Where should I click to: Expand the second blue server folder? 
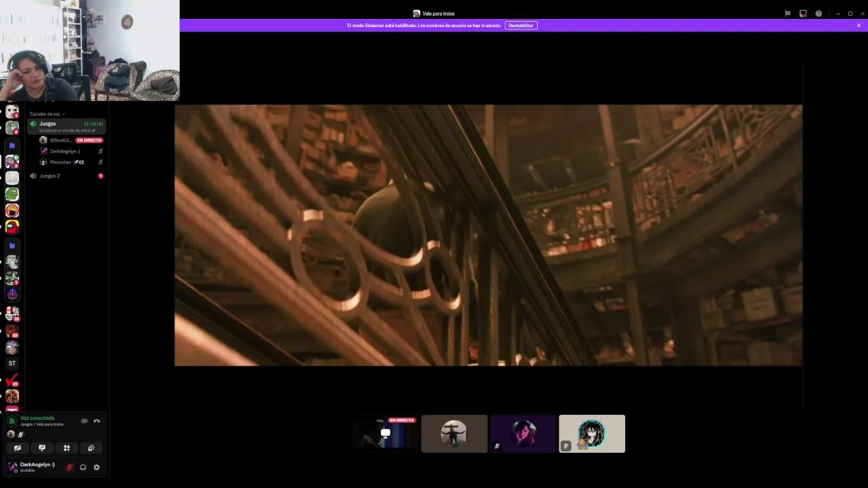click(12, 245)
